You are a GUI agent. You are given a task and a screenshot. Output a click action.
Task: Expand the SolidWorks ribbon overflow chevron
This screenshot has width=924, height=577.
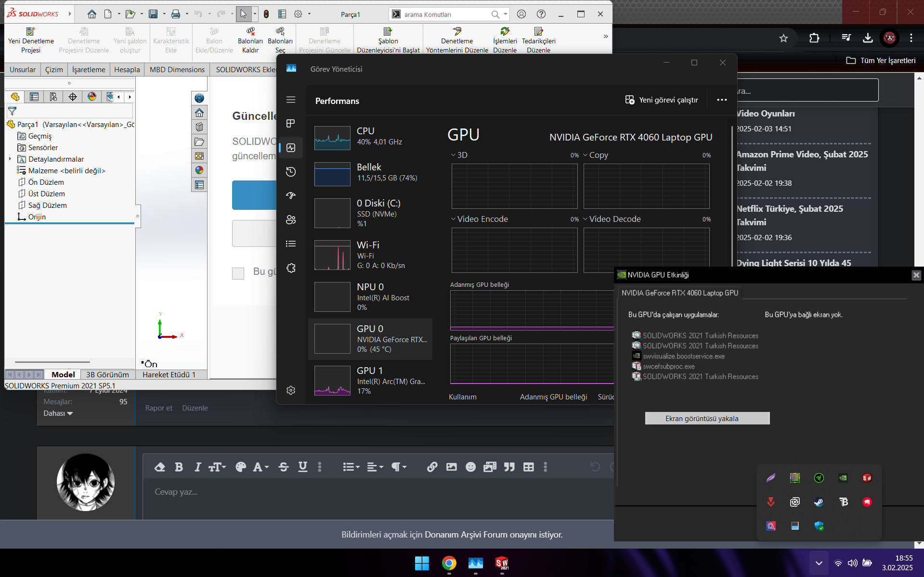(606, 36)
